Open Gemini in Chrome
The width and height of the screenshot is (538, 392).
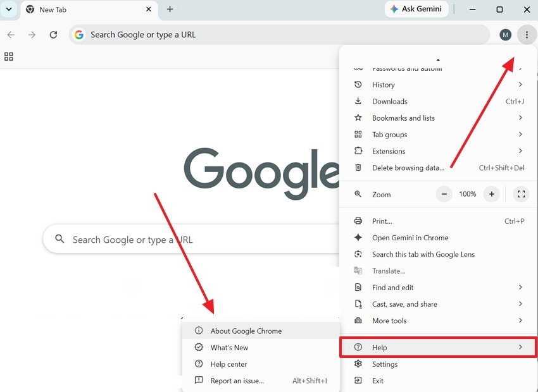(x=438, y=238)
